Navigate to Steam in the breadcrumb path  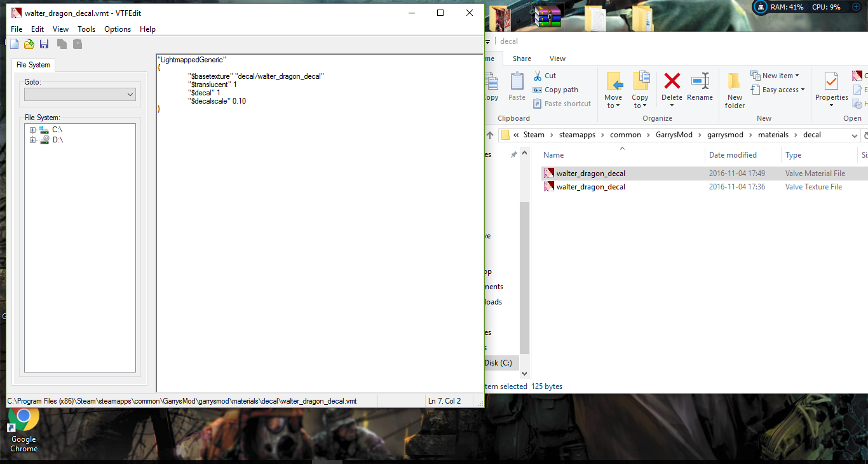click(x=534, y=135)
